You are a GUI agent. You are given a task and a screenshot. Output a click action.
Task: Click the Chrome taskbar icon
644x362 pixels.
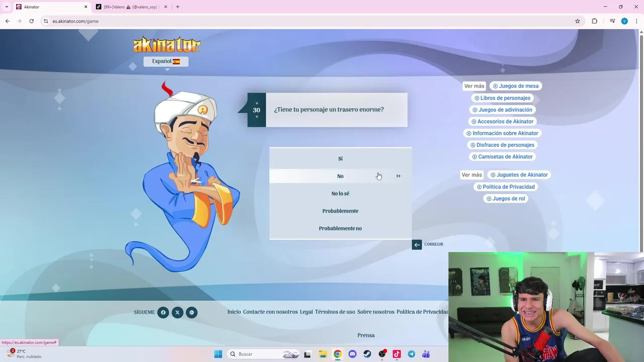tap(338, 354)
